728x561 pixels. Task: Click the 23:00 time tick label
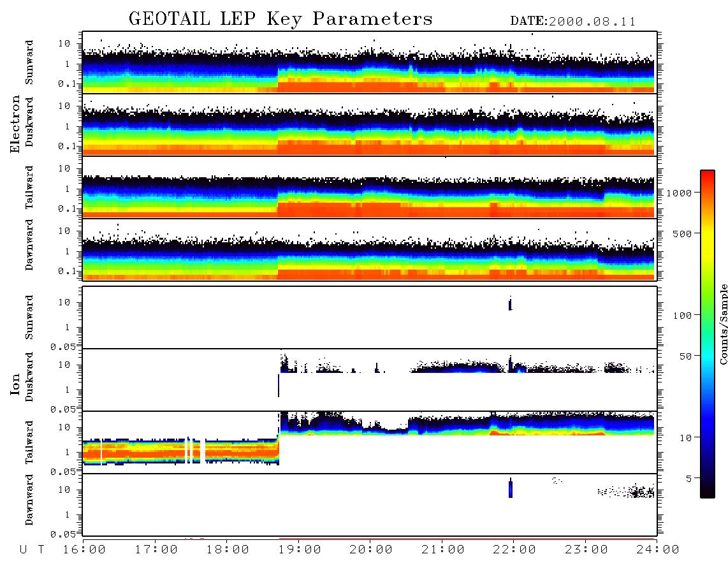tap(586, 550)
